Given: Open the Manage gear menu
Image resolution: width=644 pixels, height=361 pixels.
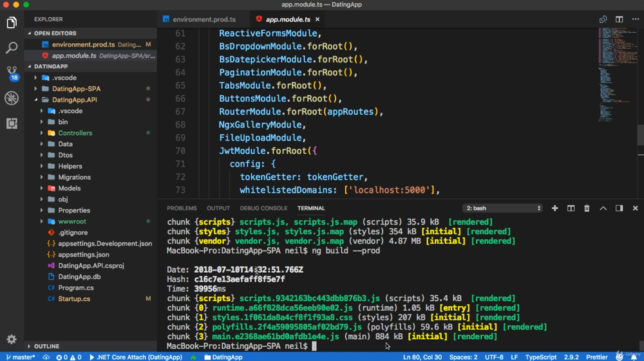Looking at the screenshot, I should [x=12, y=339].
